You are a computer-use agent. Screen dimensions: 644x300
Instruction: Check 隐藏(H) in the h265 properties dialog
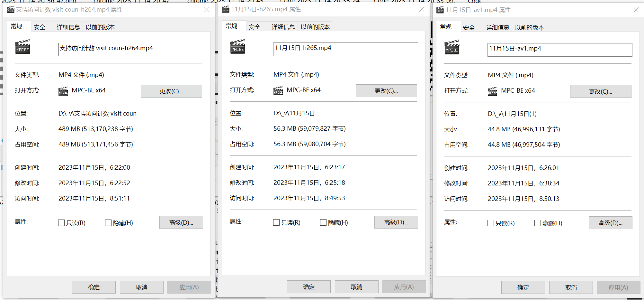[323, 222]
